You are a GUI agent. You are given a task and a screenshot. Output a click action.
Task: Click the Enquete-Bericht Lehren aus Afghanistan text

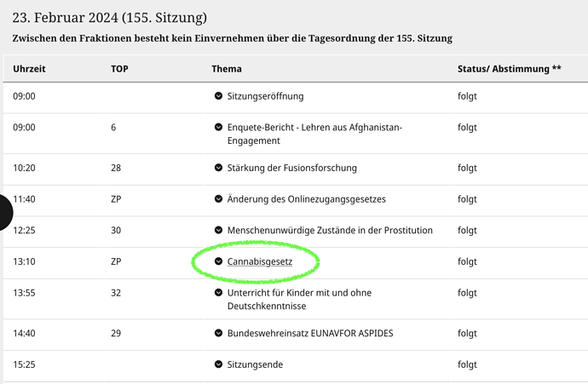coord(314,134)
